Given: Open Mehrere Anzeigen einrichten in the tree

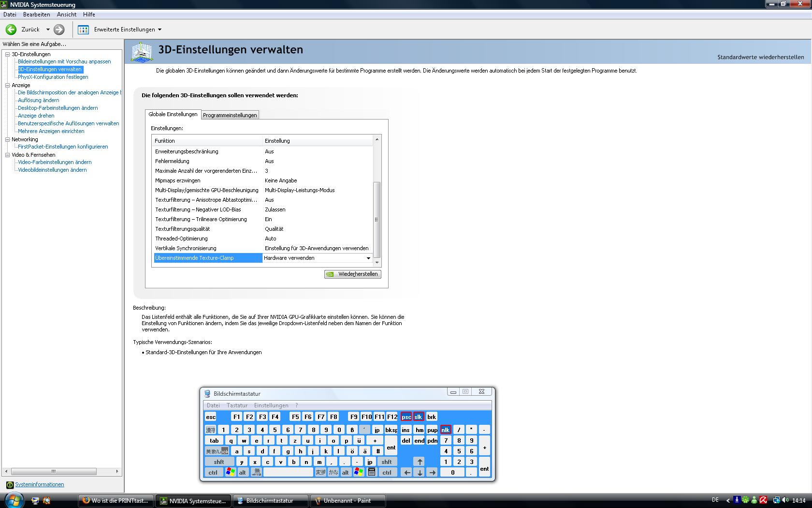Looking at the screenshot, I should click(x=51, y=131).
